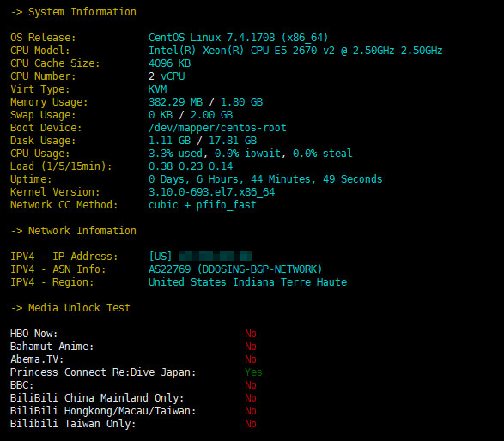Click the 'Abema.TV:' label
The width and height of the screenshot is (504, 441).
[x=37, y=359]
